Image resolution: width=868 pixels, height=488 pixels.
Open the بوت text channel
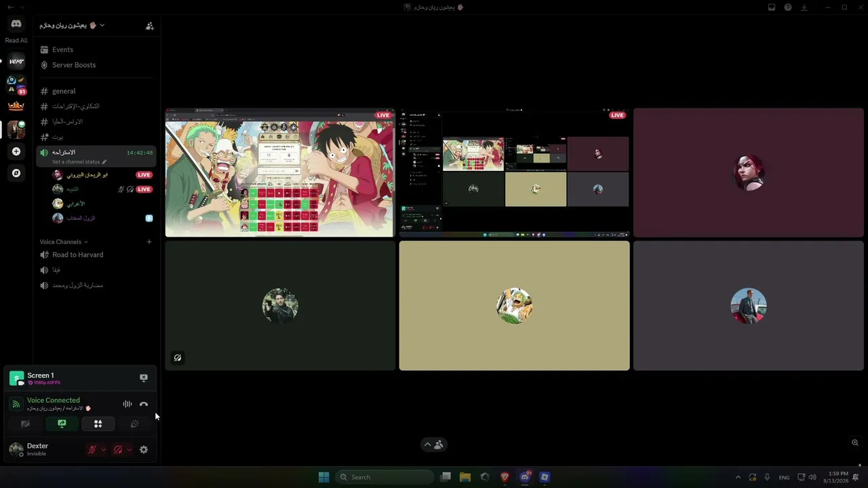tap(96, 137)
